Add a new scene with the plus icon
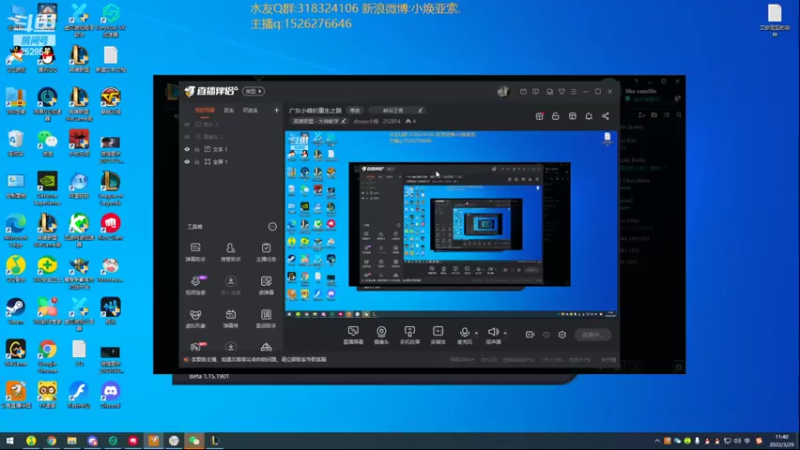 pyautogui.click(x=277, y=110)
